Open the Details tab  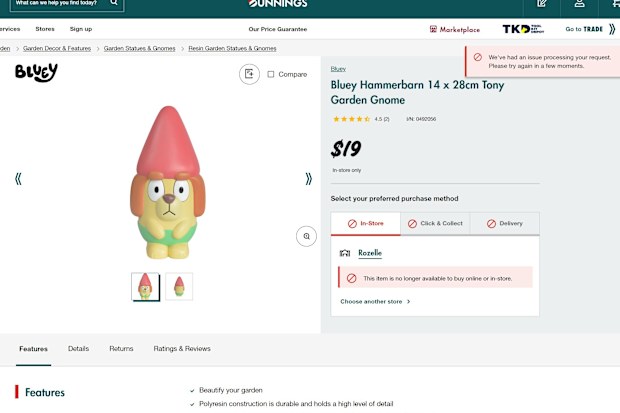pos(78,349)
